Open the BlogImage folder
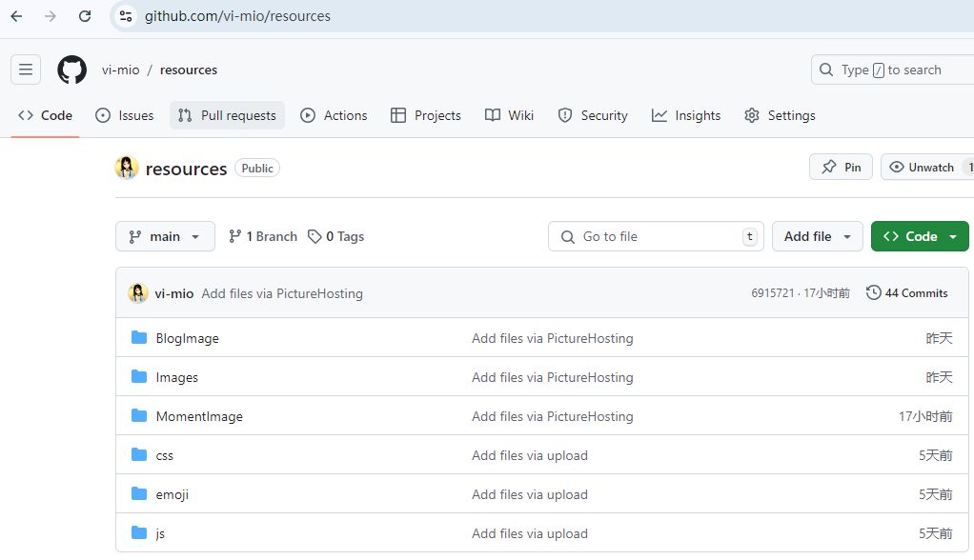The width and height of the screenshot is (974, 560). (x=187, y=338)
